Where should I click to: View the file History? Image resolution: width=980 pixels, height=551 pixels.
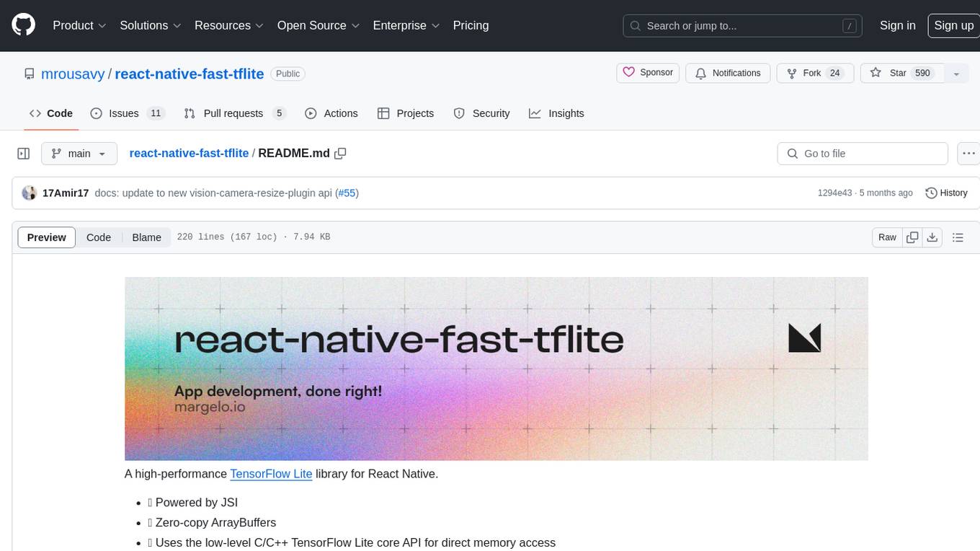[946, 193]
